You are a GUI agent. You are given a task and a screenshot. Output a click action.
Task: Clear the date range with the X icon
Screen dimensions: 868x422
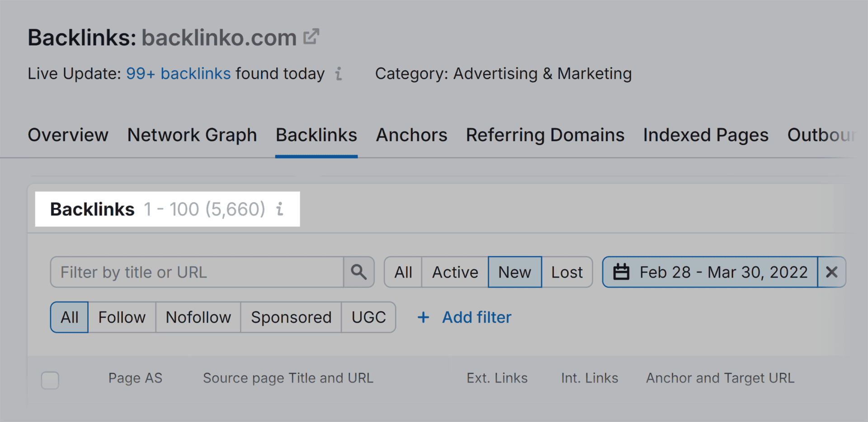832,272
